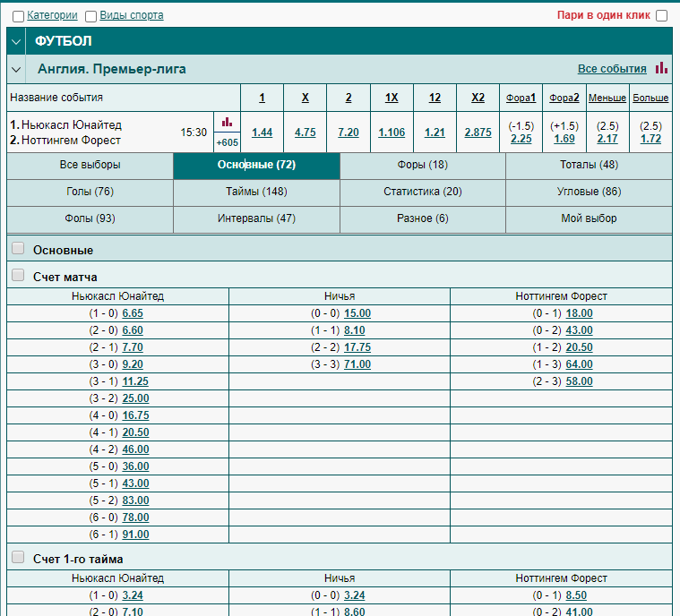Open the Все выборы tab
680x616 pixels.
click(90, 165)
